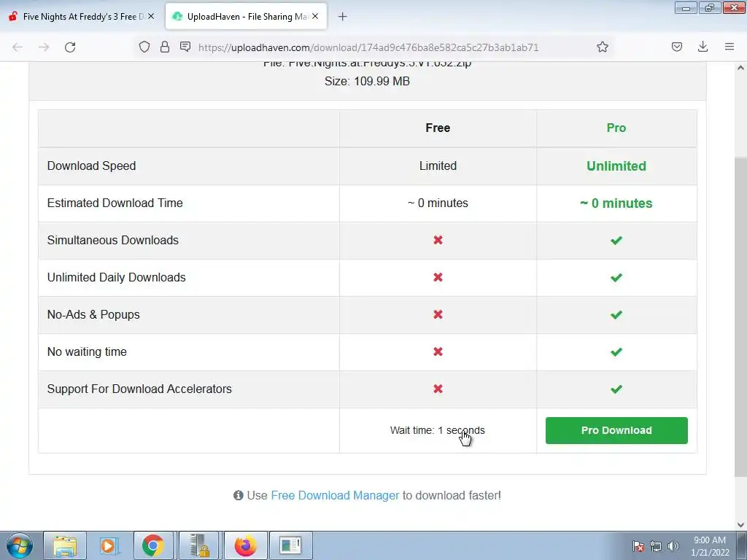The width and height of the screenshot is (747, 560).
Task: Click the No waiting time row label
Action: point(87,351)
